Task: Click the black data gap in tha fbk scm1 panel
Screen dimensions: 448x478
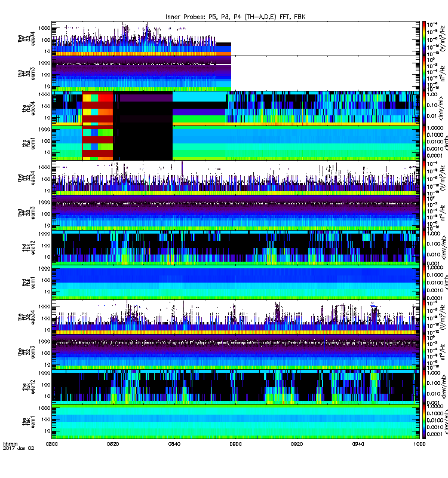Action: (x=143, y=143)
